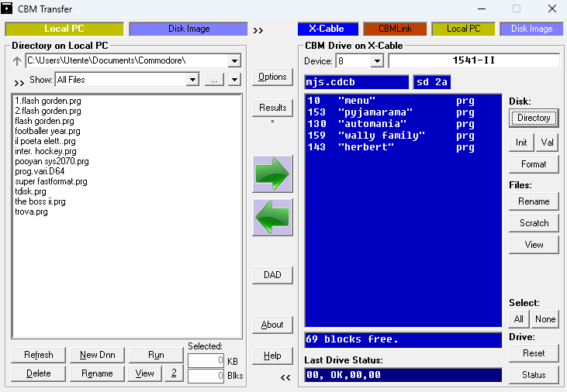
Task: Click the local View button
Action: 144,373
